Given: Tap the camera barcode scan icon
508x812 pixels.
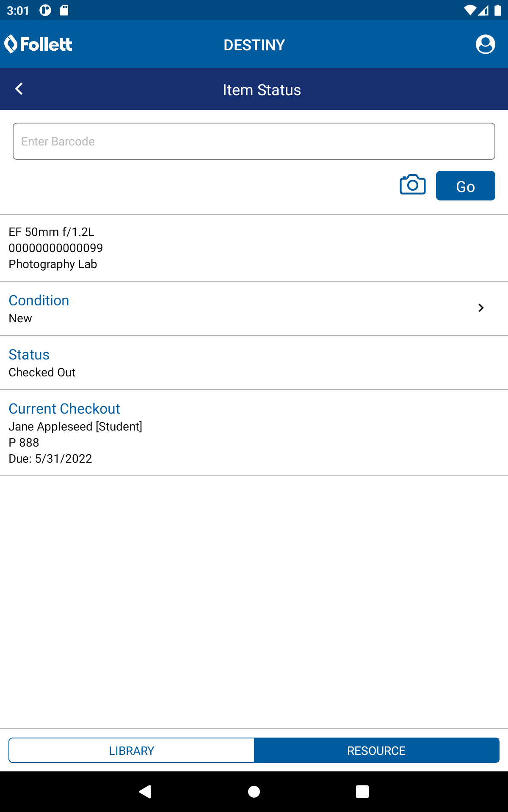Looking at the screenshot, I should pos(412,185).
